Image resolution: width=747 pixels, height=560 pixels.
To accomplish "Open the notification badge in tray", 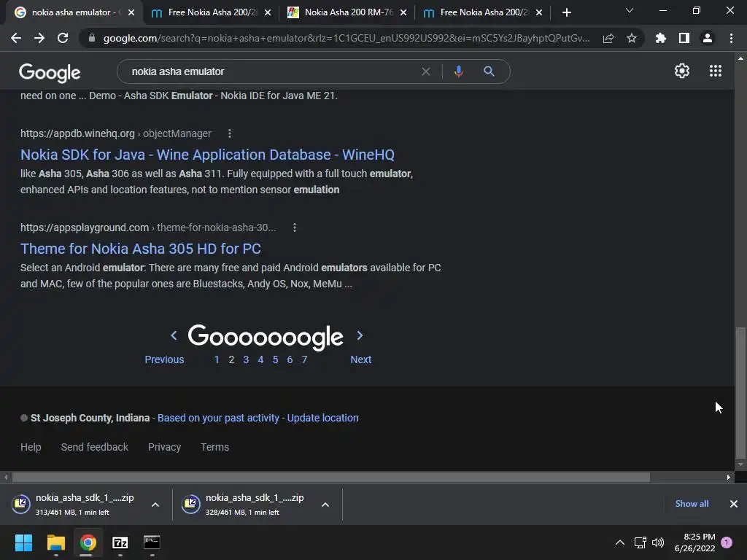I will (x=727, y=542).
